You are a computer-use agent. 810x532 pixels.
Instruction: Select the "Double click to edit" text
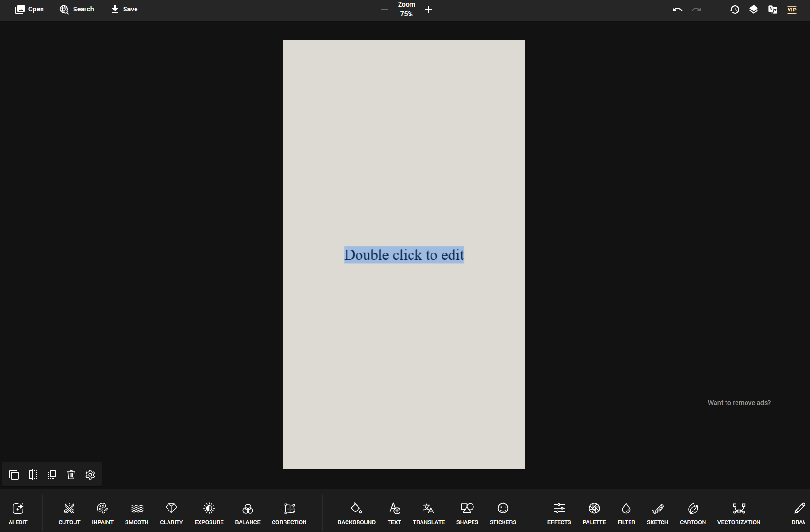pos(404,255)
